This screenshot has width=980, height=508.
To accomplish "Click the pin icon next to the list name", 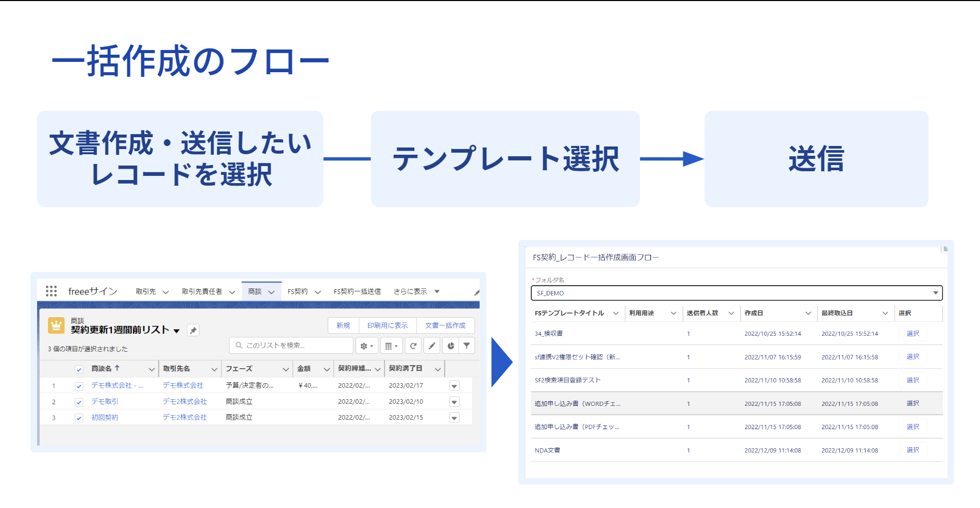I will (x=193, y=330).
